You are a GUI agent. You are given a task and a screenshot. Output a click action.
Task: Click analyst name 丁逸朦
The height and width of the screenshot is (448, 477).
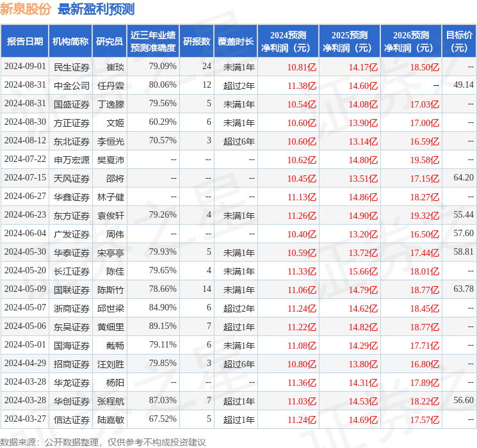[x=110, y=104]
